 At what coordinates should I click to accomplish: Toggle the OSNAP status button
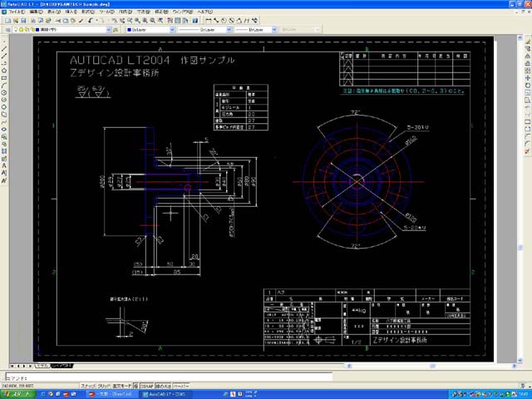[x=147, y=386]
